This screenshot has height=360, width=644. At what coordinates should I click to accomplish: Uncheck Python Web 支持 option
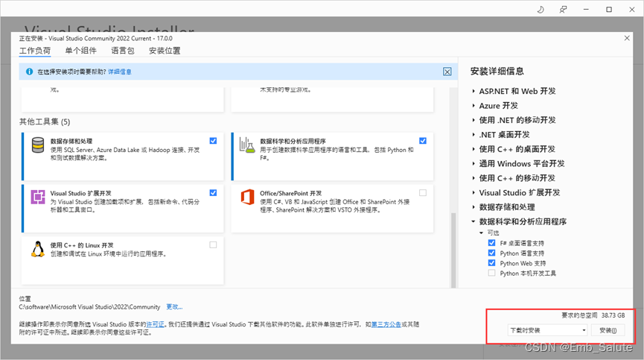(x=491, y=263)
